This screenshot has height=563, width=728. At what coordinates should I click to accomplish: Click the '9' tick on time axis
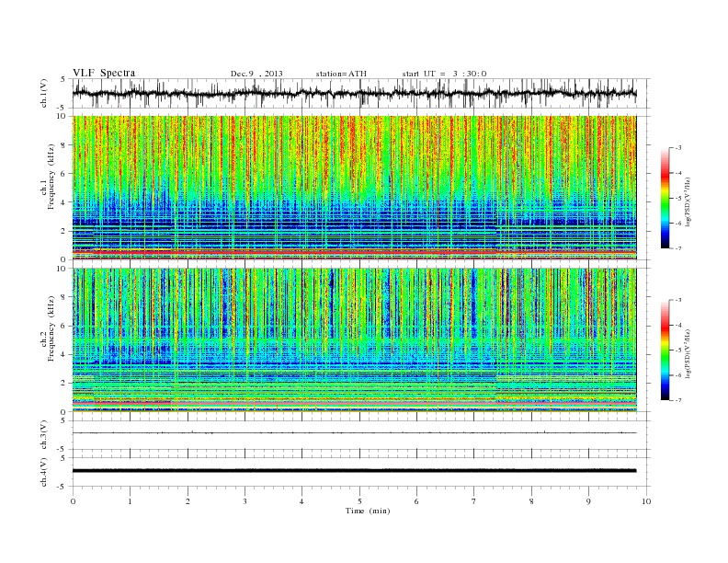click(x=588, y=501)
